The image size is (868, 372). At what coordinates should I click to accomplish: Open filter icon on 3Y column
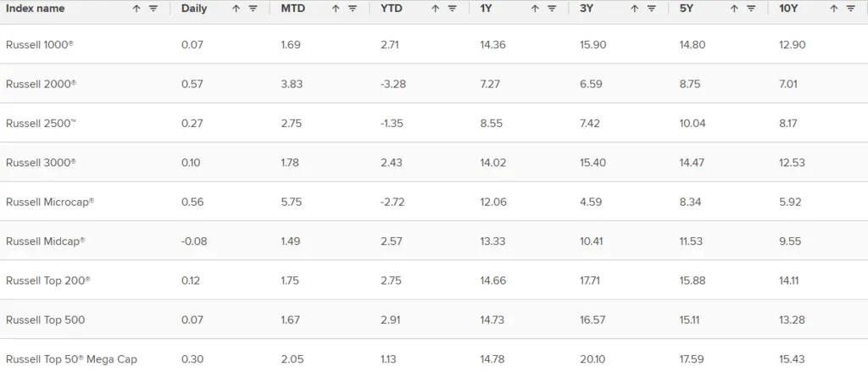pos(652,8)
